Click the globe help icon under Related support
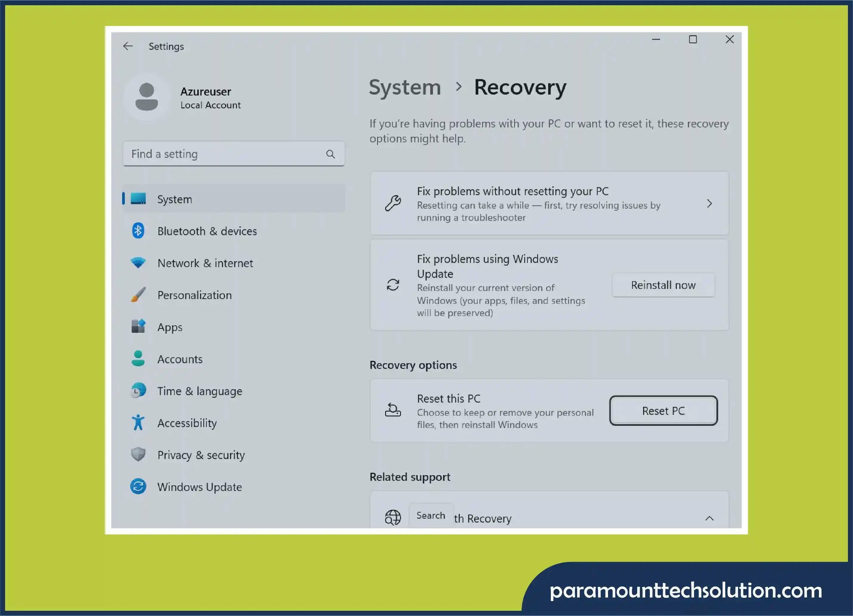The height and width of the screenshot is (616, 853). (x=393, y=518)
